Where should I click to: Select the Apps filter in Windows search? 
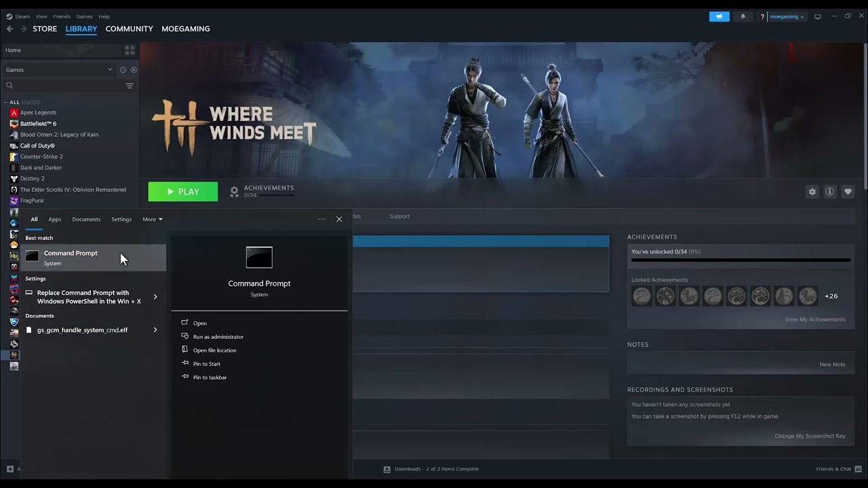pos(55,220)
